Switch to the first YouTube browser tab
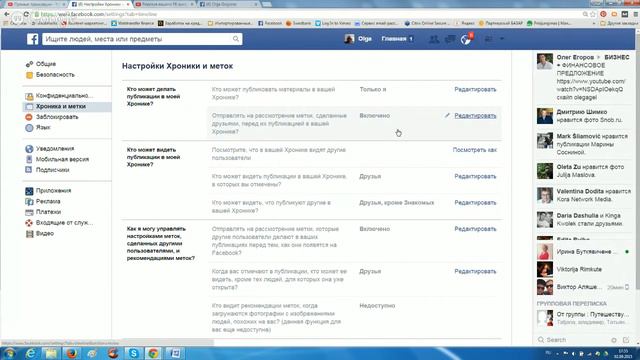640x360 pixels. [36, 4]
